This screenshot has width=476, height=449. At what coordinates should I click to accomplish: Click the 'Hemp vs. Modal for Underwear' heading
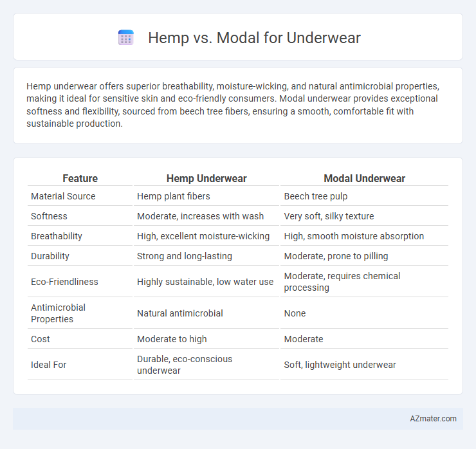pos(254,38)
